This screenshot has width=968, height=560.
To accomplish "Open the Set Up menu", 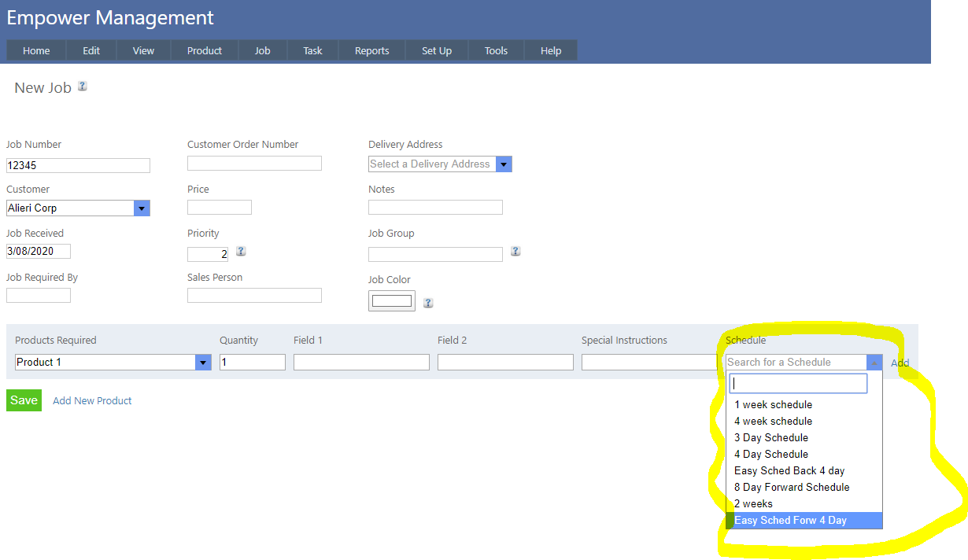I will pyautogui.click(x=436, y=51).
